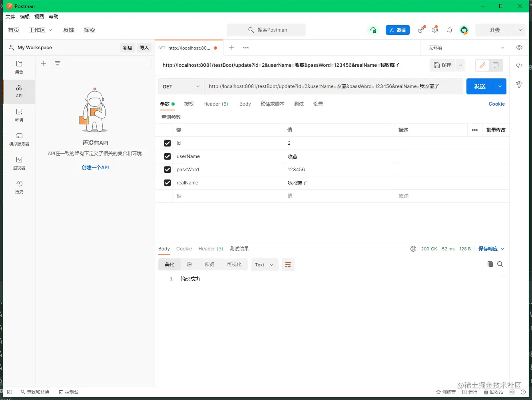
Task: Open notifications bell icon
Action: click(x=450, y=30)
